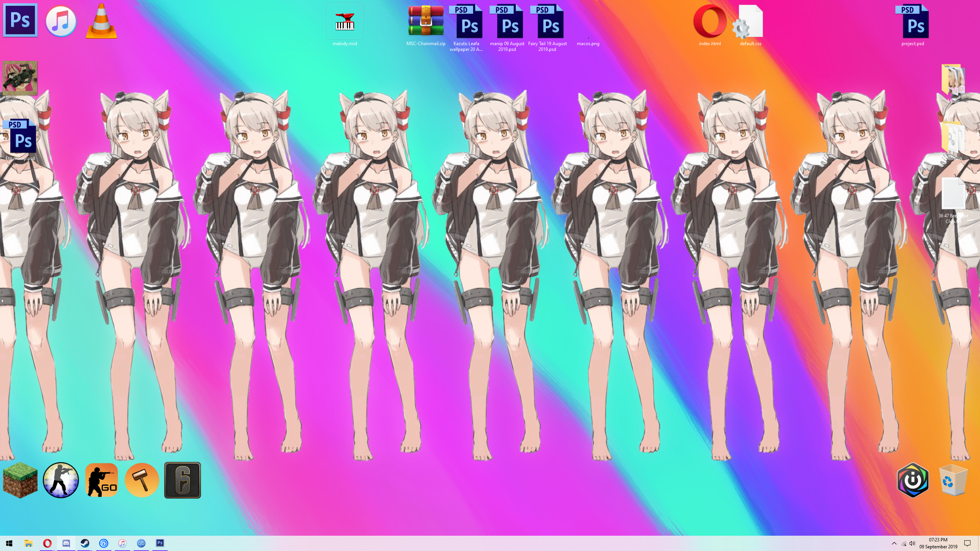980x551 pixels.
Task: Select the melody.mid file icon
Action: (x=345, y=22)
